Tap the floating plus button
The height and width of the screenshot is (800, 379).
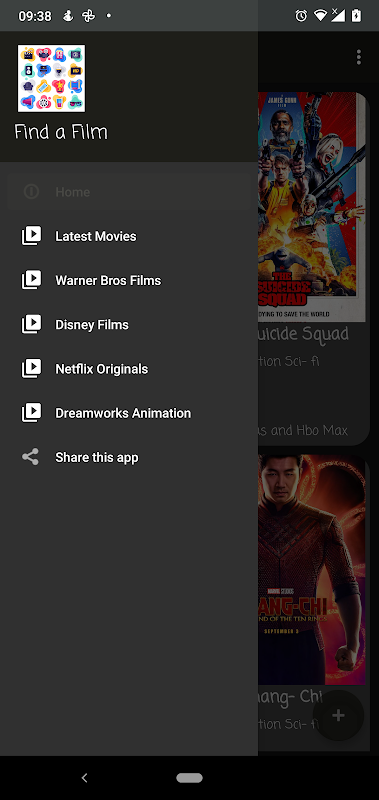(x=338, y=715)
